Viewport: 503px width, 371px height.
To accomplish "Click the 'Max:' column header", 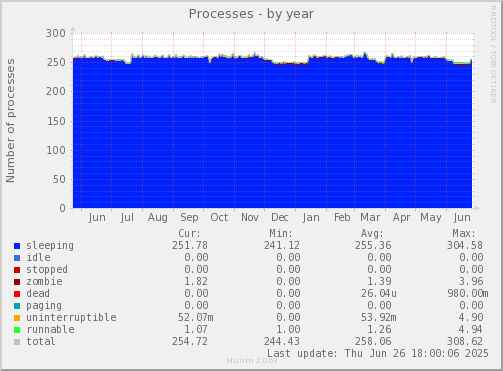I will [464, 234].
